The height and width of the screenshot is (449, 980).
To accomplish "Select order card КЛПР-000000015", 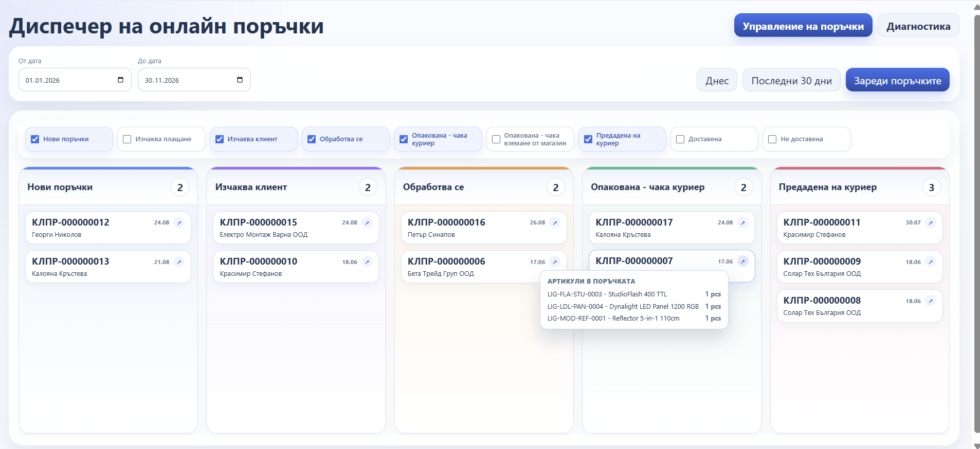I will 296,228.
